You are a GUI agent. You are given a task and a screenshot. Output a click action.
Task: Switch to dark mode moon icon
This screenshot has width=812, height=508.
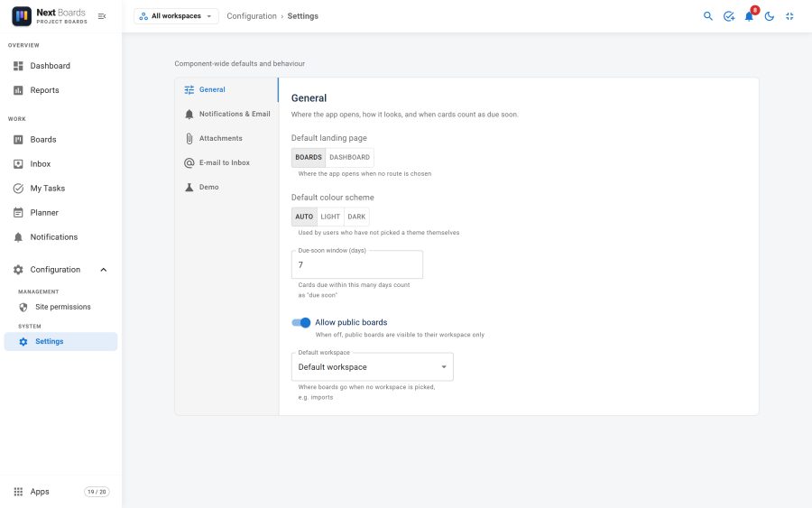pos(770,16)
